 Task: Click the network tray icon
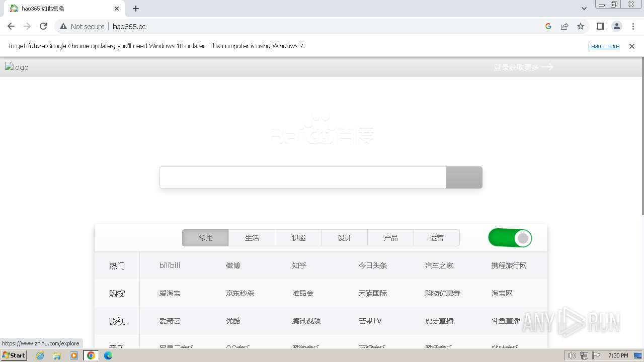584,355
